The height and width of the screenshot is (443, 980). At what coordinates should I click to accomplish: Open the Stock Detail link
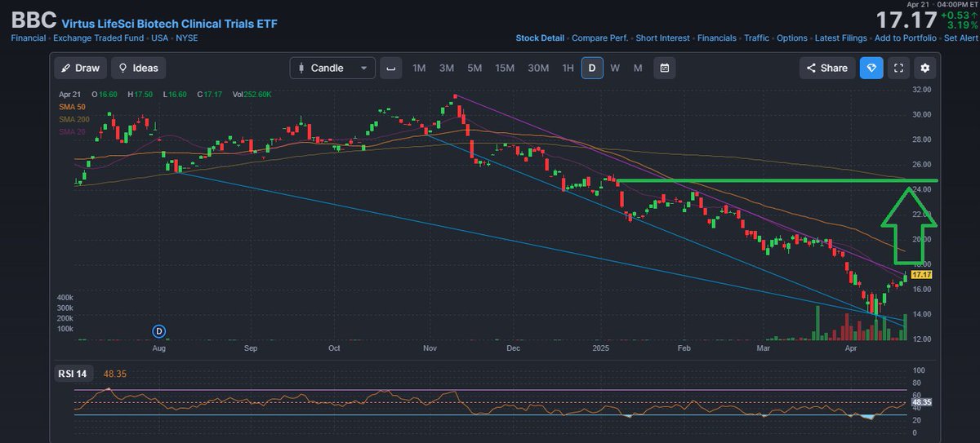click(540, 38)
